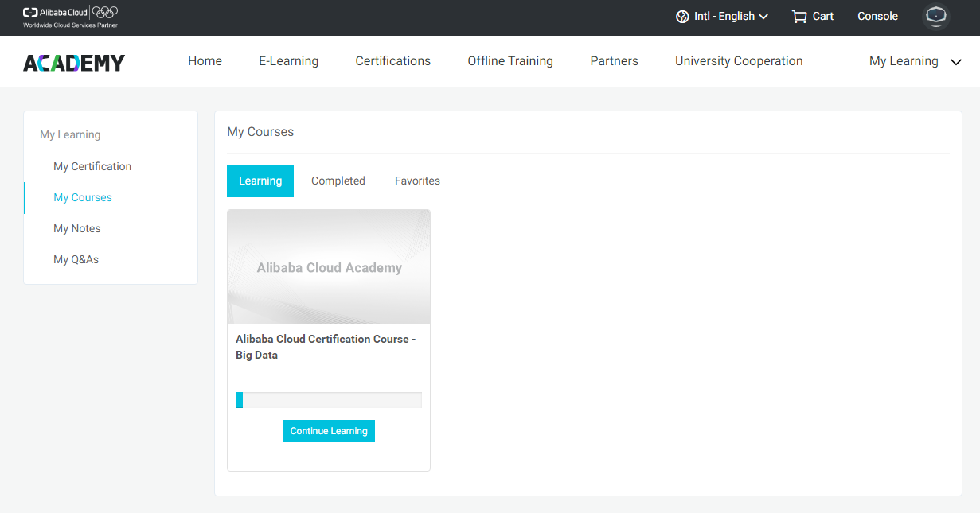
Task: Select the Learning tab
Action: click(260, 181)
